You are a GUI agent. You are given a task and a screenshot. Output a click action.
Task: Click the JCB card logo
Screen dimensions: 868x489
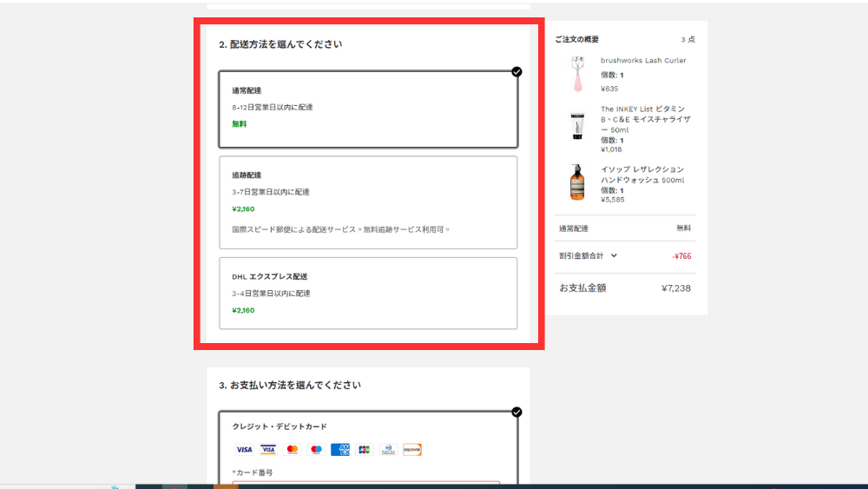tap(364, 450)
